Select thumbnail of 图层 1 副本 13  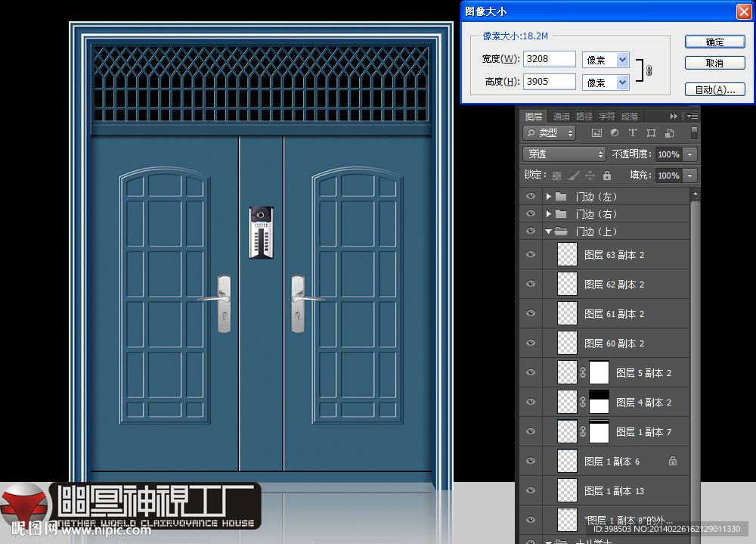567,490
